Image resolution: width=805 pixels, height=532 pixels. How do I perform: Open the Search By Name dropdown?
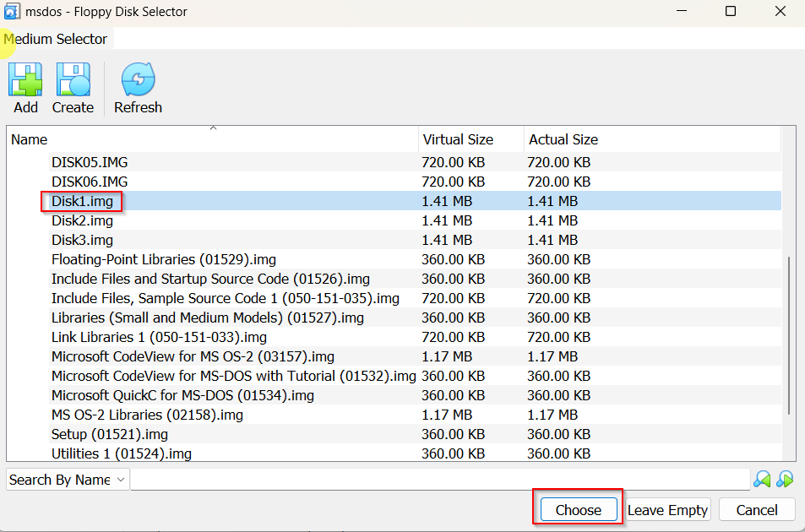pyautogui.click(x=68, y=480)
